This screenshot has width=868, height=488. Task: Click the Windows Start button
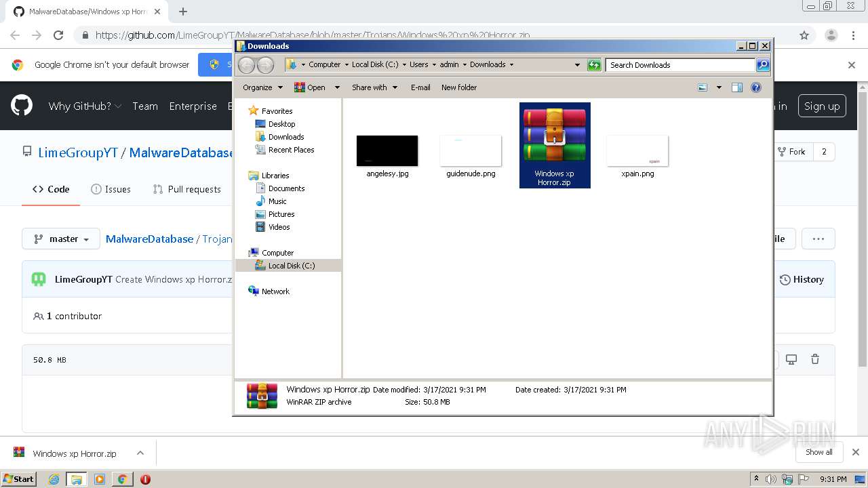[19, 479]
